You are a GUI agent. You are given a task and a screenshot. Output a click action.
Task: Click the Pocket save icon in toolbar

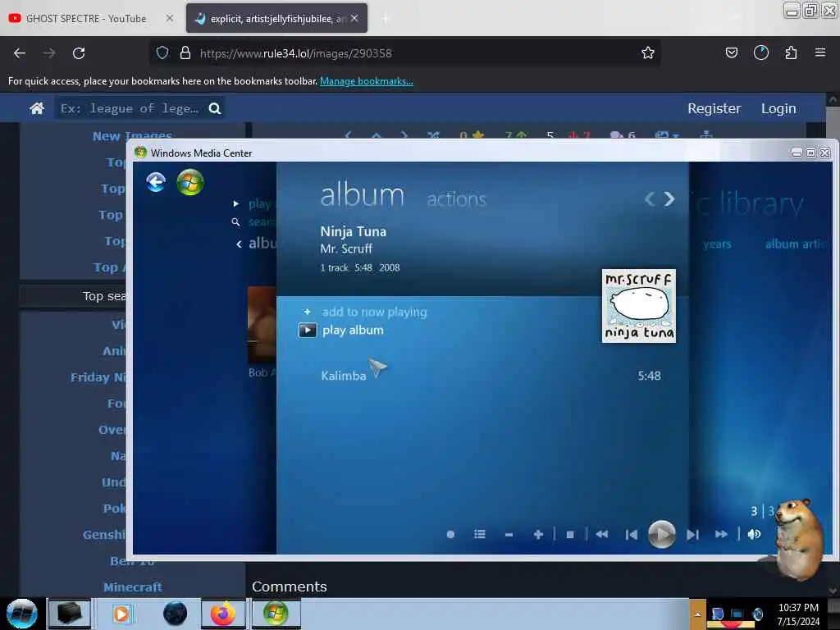click(731, 52)
